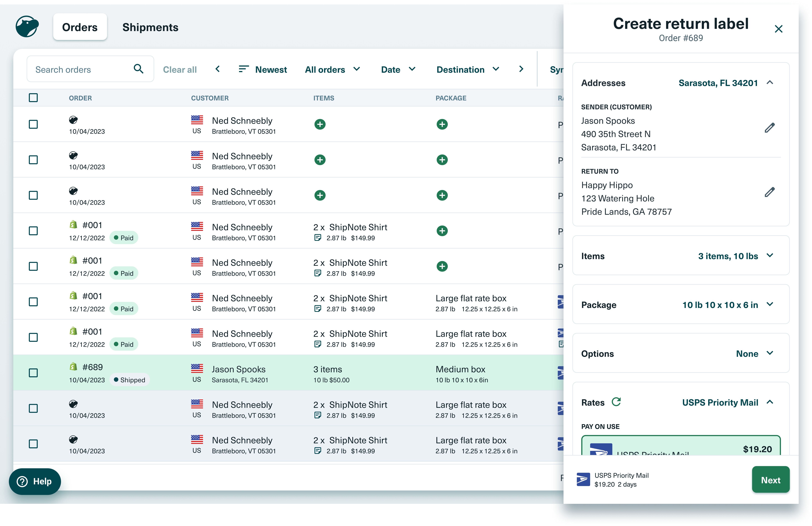Click Clear all filters

(180, 70)
